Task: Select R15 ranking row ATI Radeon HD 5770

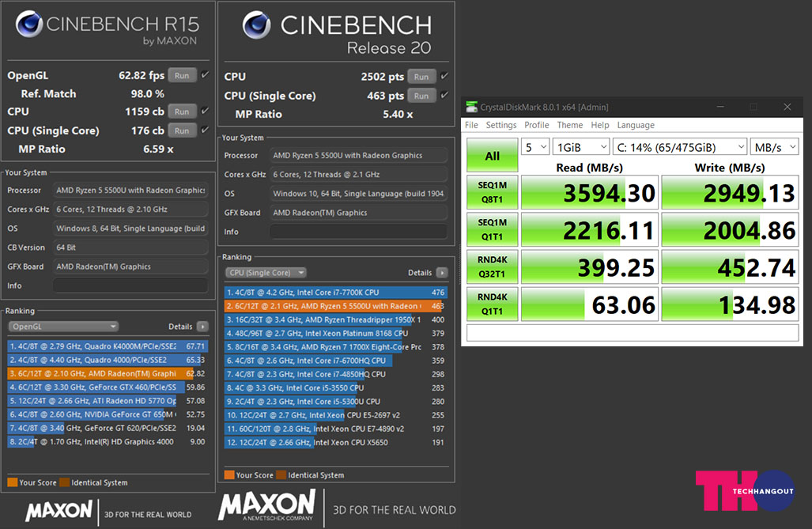Action: [108, 401]
